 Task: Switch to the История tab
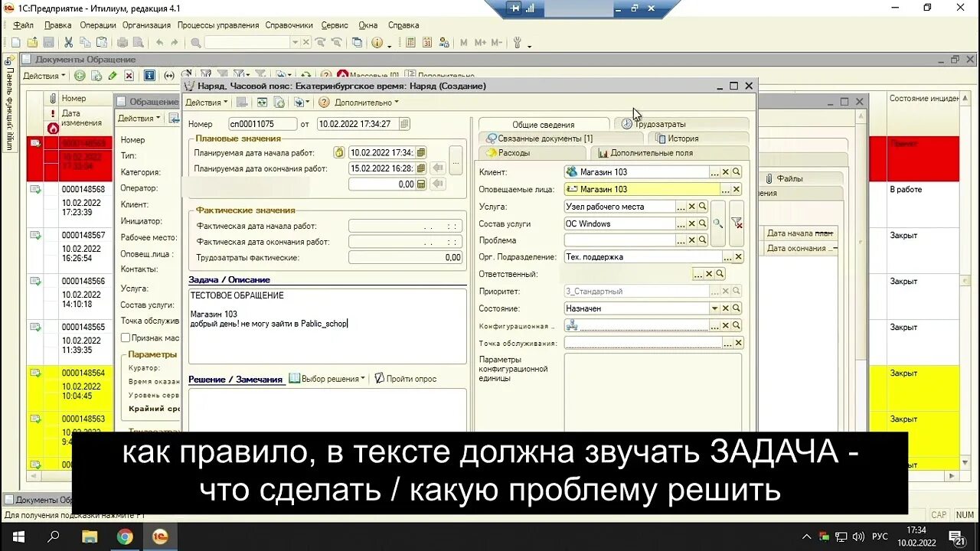(697, 139)
